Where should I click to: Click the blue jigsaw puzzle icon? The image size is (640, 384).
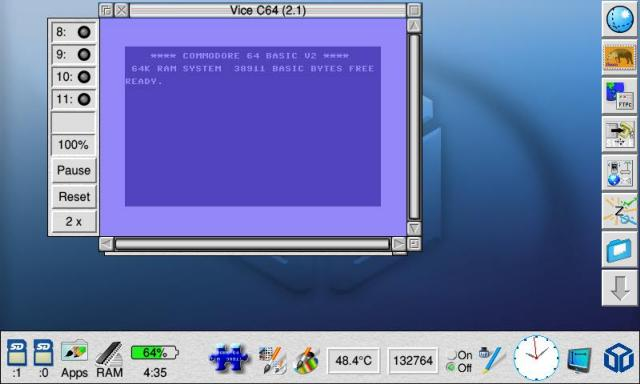(228, 358)
